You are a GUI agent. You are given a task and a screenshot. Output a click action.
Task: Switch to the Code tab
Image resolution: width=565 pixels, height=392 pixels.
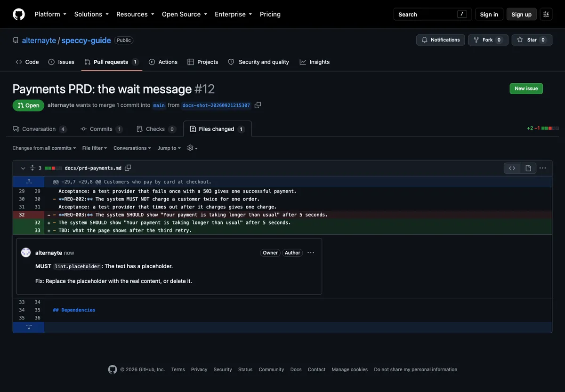pyautogui.click(x=27, y=62)
